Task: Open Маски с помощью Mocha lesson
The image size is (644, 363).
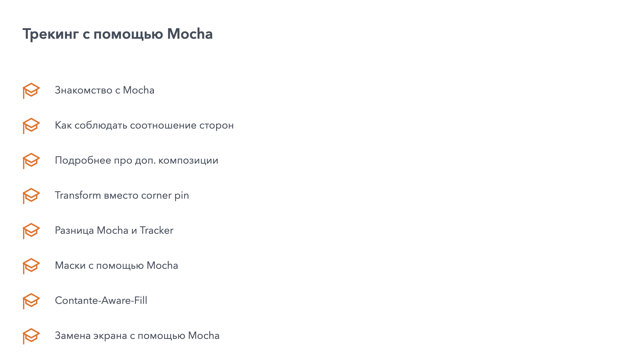Action: [116, 265]
